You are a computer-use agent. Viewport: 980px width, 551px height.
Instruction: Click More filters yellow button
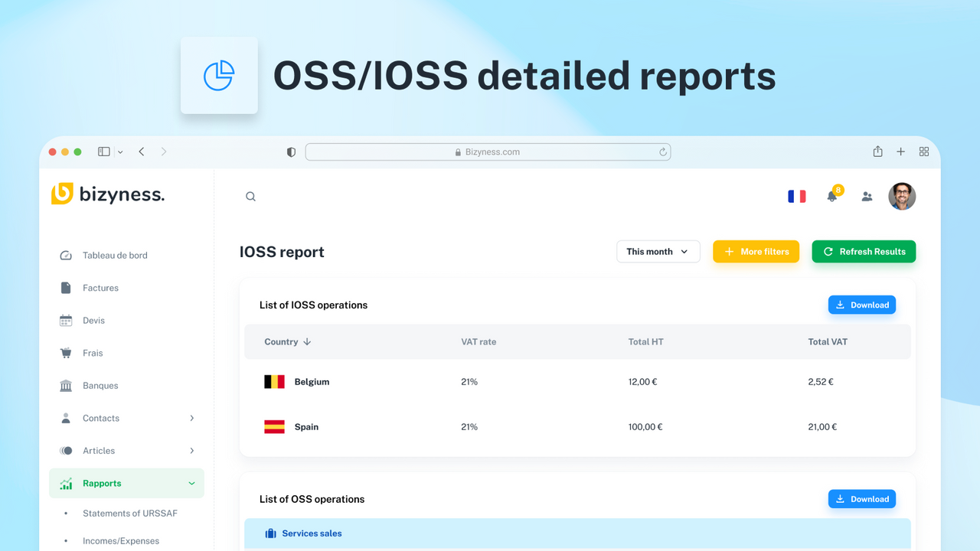point(756,251)
